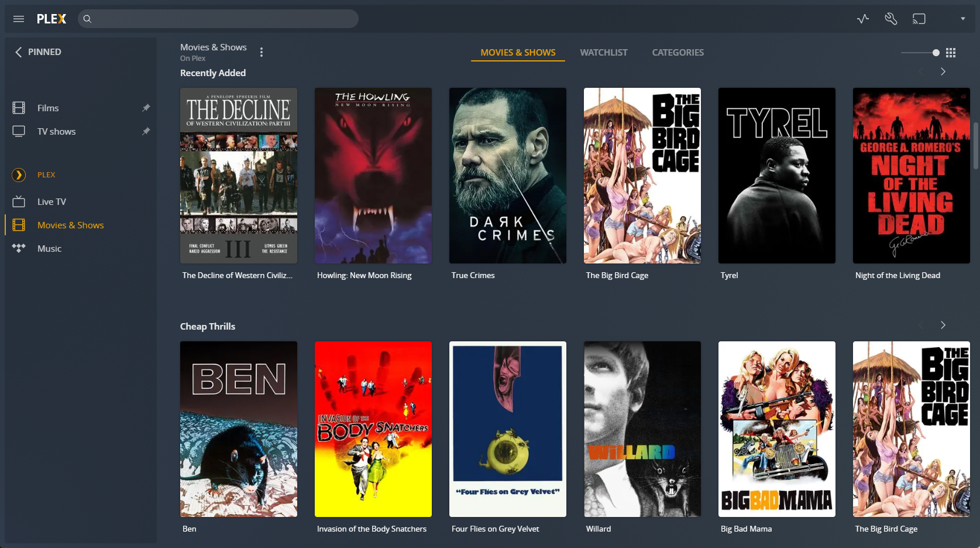Image resolution: width=980 pixels, height=548 pixels.
Task: Click the vertical page scrollbar
Action: (976, 146)
